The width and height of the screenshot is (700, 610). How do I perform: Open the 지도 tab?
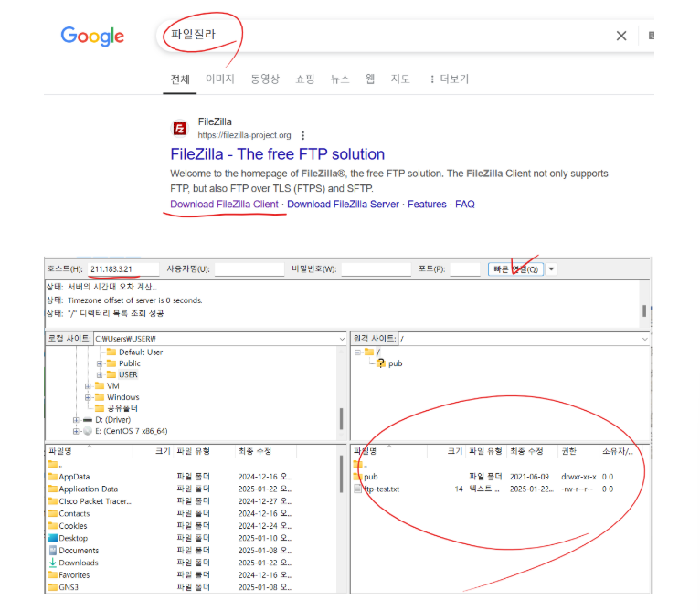400,79
